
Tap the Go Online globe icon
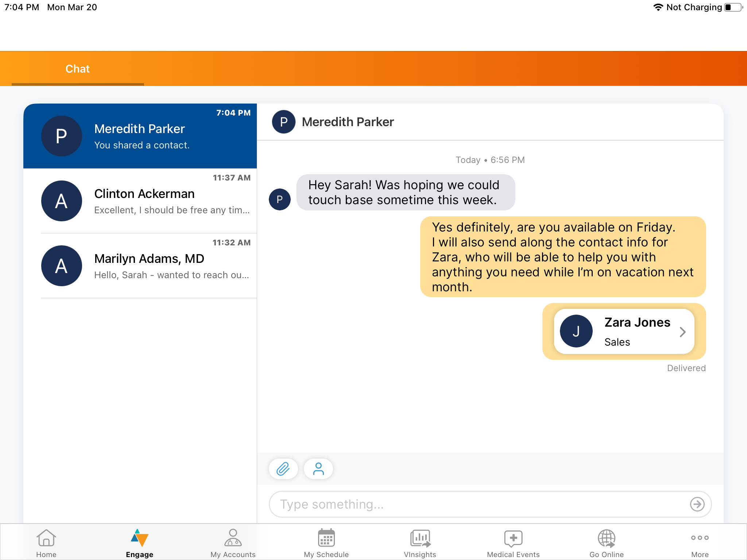(x=607, y=543)
